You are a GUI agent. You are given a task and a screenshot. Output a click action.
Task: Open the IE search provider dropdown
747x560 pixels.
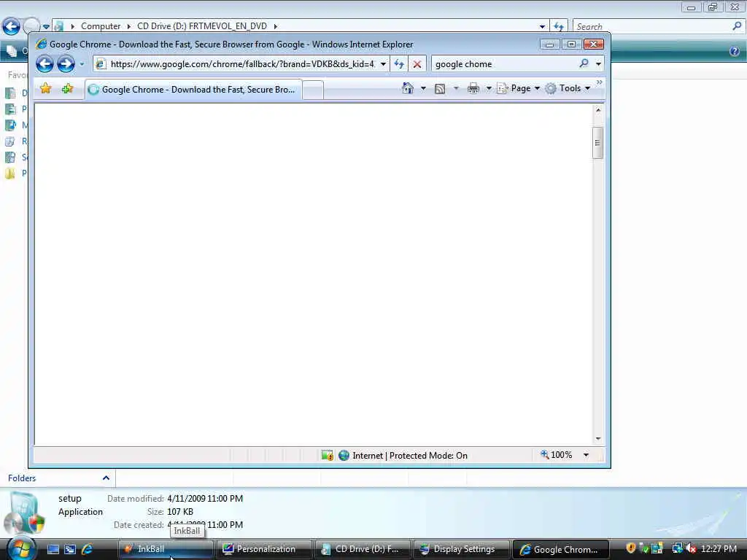(x=598, y=64)
